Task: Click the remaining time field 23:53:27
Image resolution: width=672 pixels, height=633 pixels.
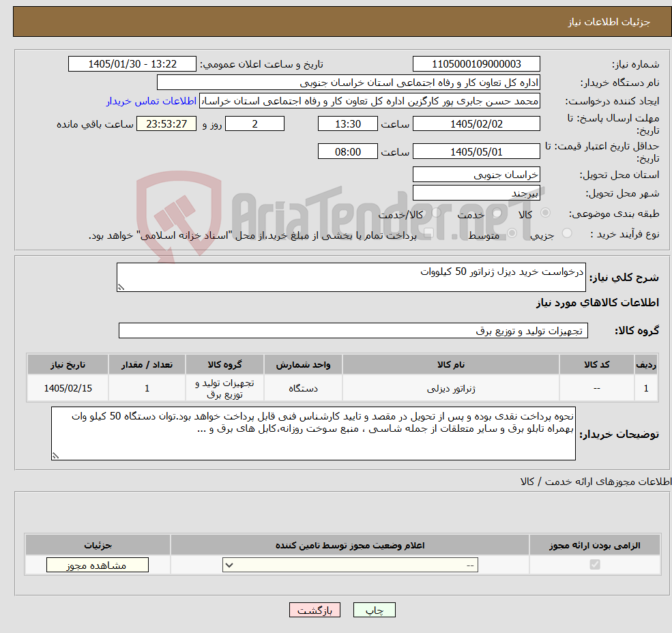Action: (x=166, y=124)
